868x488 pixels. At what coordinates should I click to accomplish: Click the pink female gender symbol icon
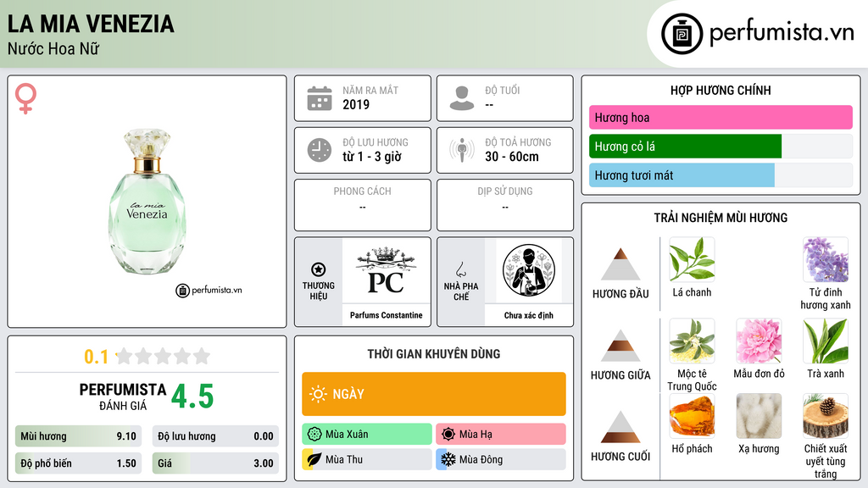click(x=25, y=98)
